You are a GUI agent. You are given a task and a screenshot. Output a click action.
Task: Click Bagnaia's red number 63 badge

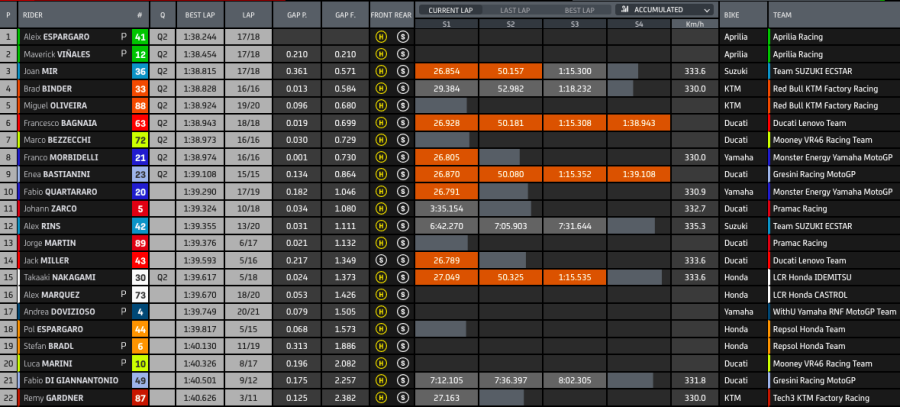click(139, 122)
